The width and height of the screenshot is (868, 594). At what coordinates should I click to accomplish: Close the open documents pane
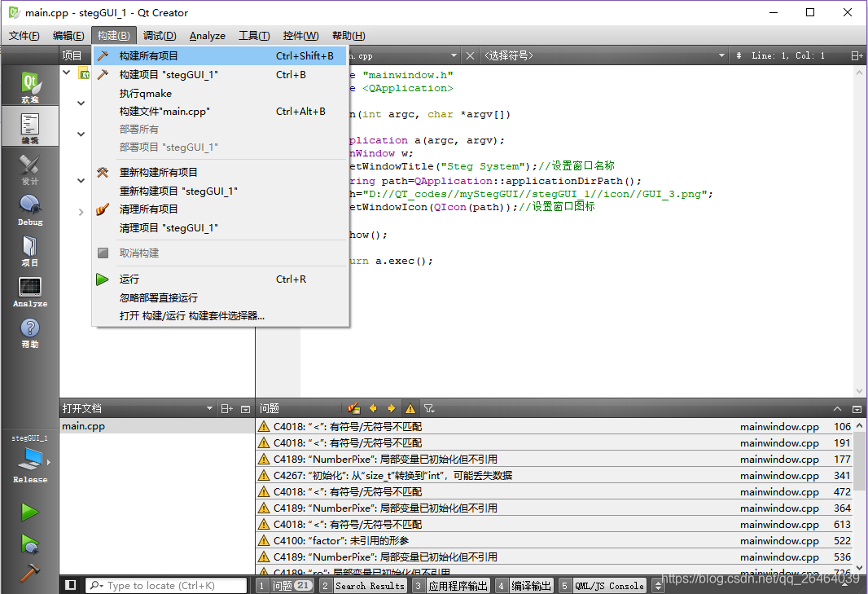(246, 409)
